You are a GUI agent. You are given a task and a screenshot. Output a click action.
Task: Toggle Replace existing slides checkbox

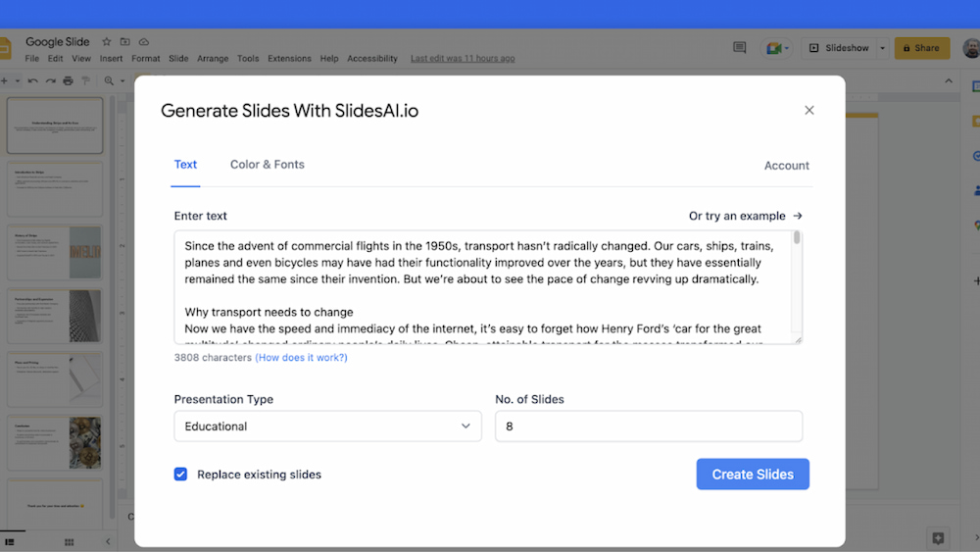pos(180,475)
